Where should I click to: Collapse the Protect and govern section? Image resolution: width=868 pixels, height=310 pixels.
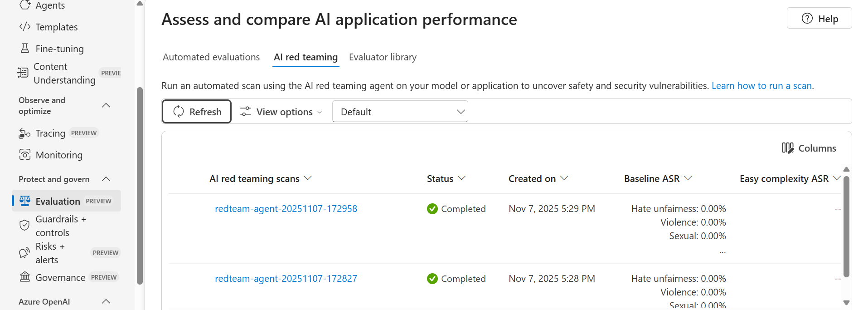coord(106,179)
